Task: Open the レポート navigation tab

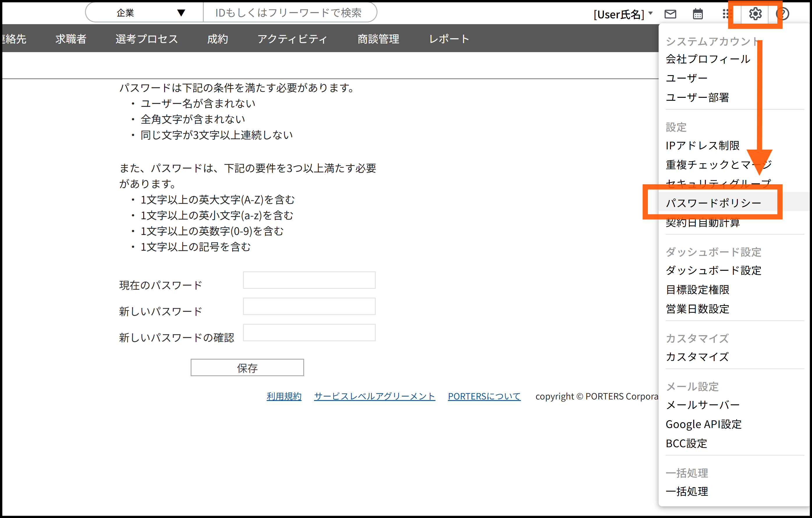Action: tap(449, 38)
